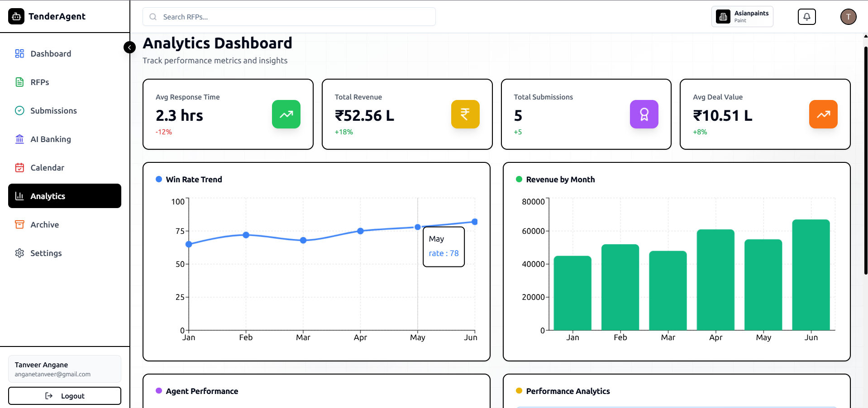
Task: Select the Analytics sidebar item
Action: click(x=65, y=196)
